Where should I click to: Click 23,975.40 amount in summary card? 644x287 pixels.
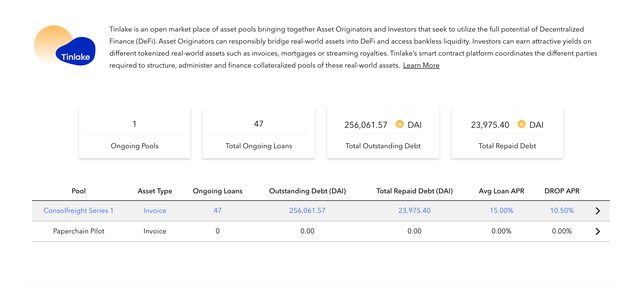[x=490, y=125]
